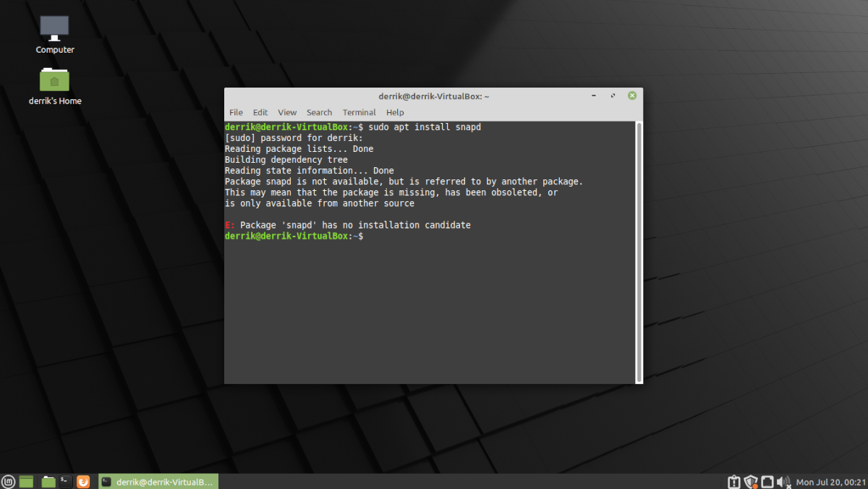Open the terminal Edit menu
This screenshot has height=489, width=868.
[260, 112]
